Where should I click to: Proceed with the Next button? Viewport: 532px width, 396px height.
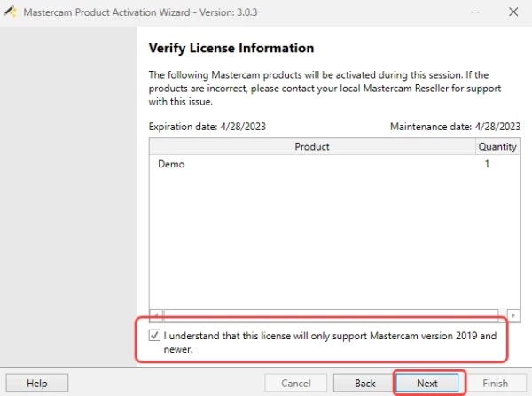tap(427, 384)
